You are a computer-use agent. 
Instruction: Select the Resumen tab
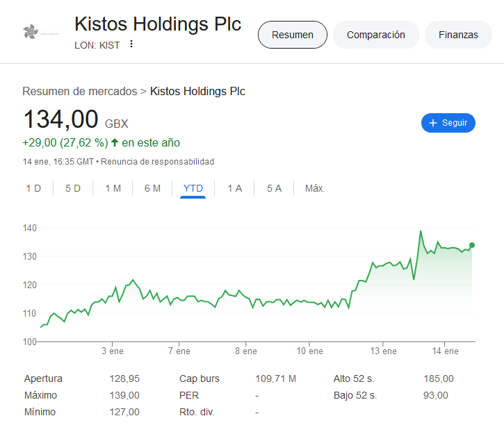293,35
